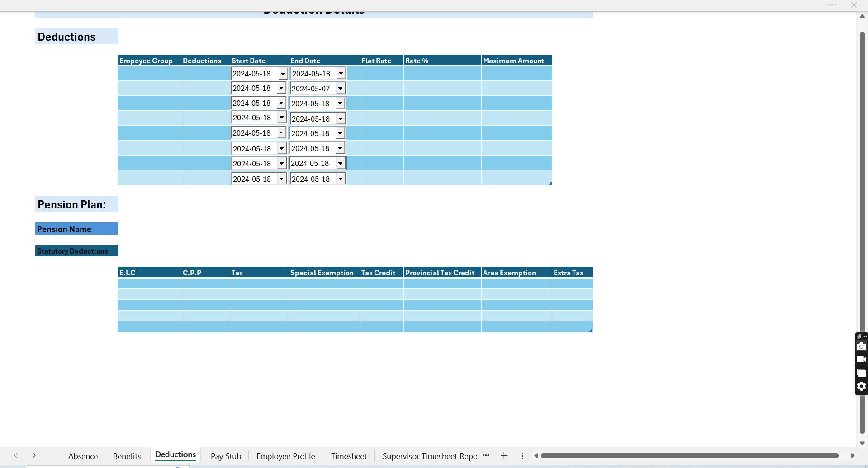Click the Start Date field in the second row

(x=253, y=88)
